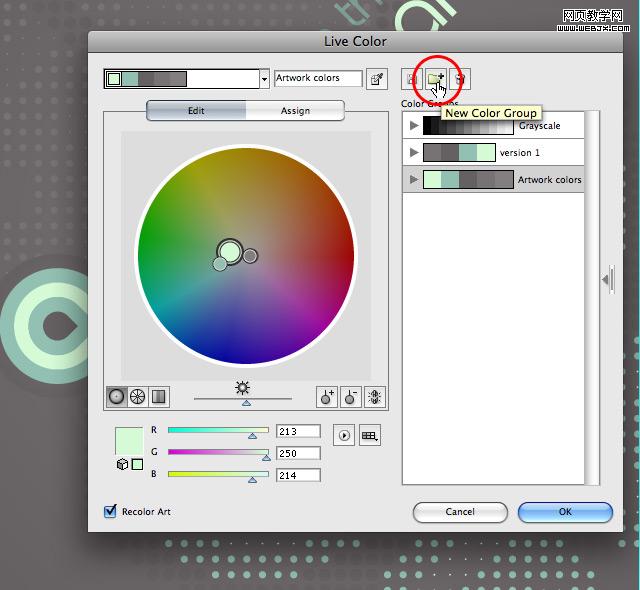Click the small in-gamut color square icon
640x590 pixels.
click(x=137, y=464)
